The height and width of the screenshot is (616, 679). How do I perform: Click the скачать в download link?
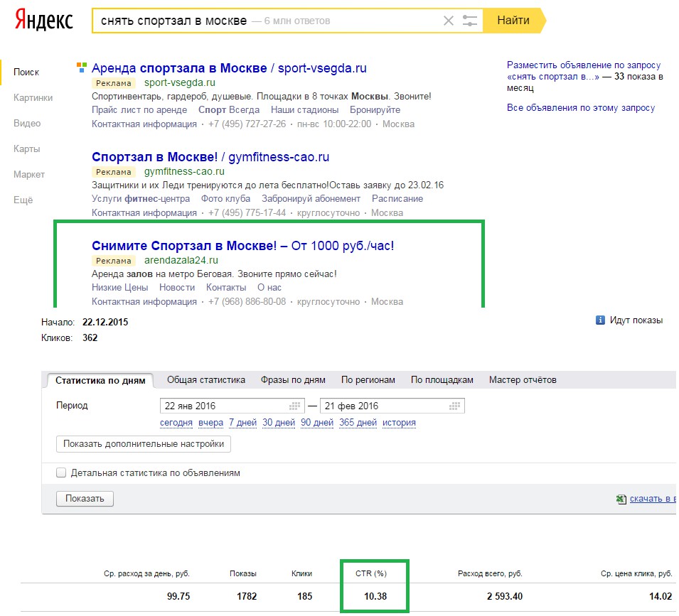653,499
